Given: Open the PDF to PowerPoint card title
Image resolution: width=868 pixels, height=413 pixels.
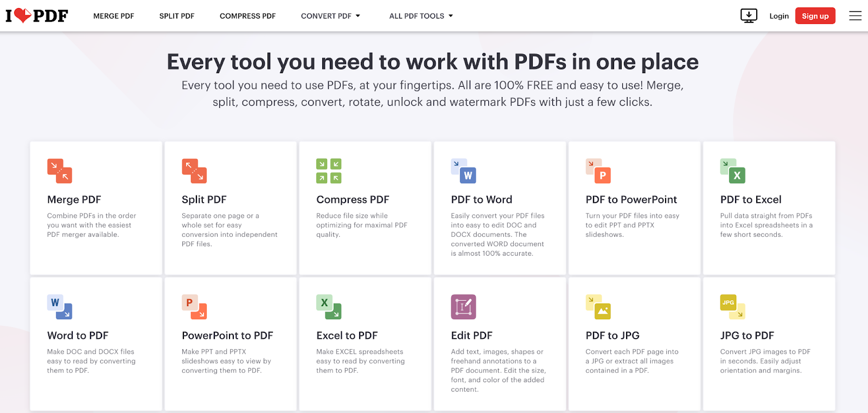Looking at the screenshot, I should point(631,199).
